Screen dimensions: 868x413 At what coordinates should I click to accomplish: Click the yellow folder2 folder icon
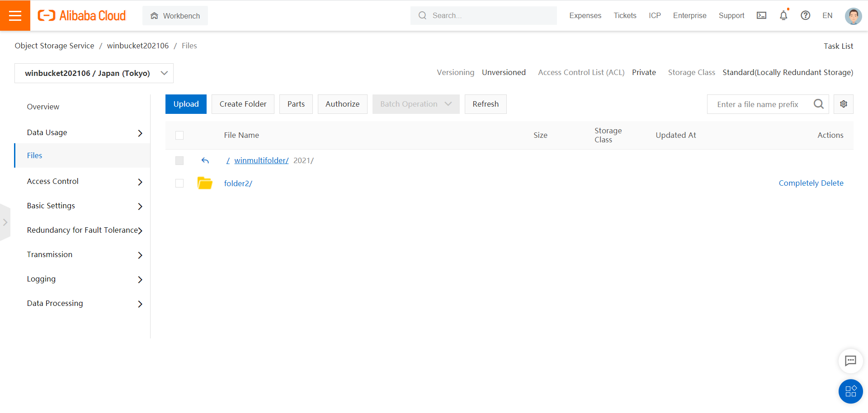tap(205, 183)
